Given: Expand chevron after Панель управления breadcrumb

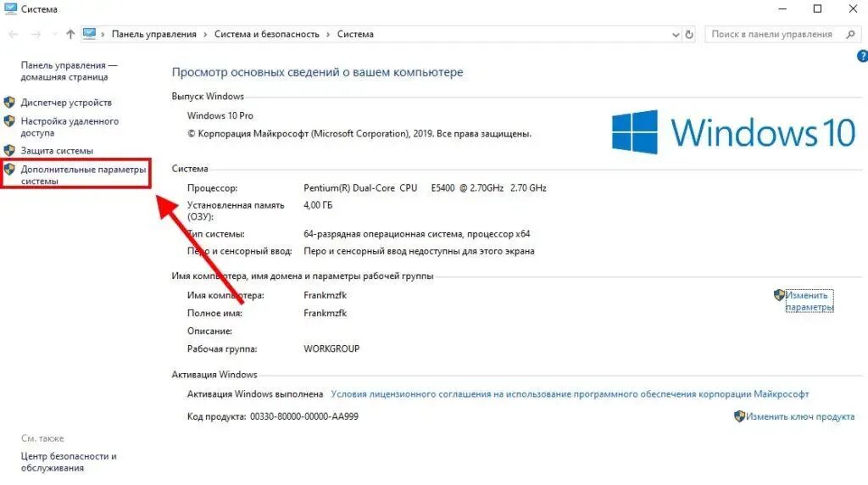Looking at the screenshot, I should point(205,34).
